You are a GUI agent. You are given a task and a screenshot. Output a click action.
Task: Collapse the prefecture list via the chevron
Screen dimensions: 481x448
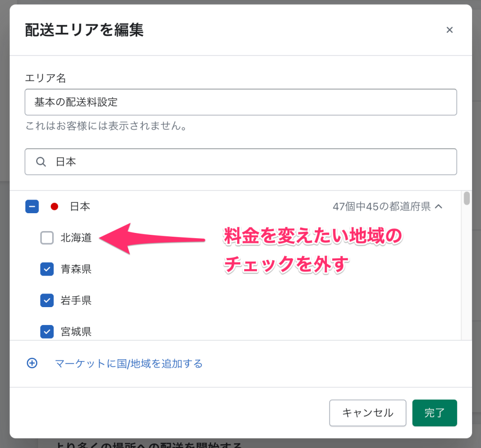tap(439, 206)
